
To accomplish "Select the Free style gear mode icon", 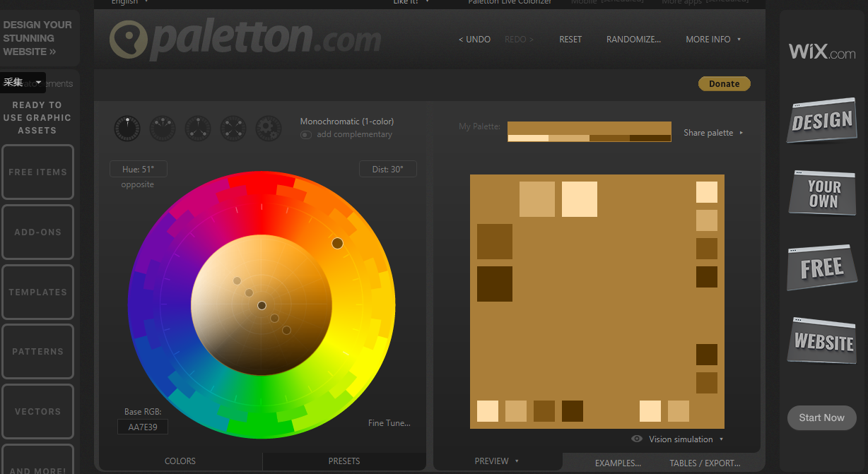I will point(269,129).
